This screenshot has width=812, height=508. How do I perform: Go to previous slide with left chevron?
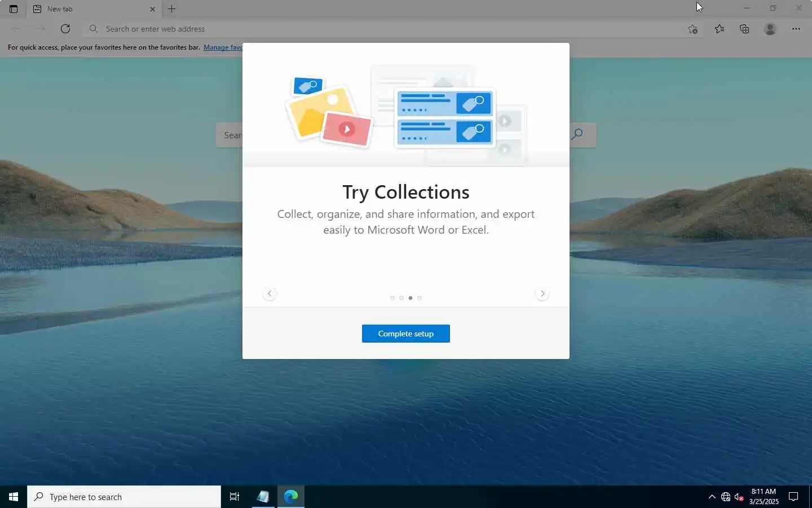point(270,294)
